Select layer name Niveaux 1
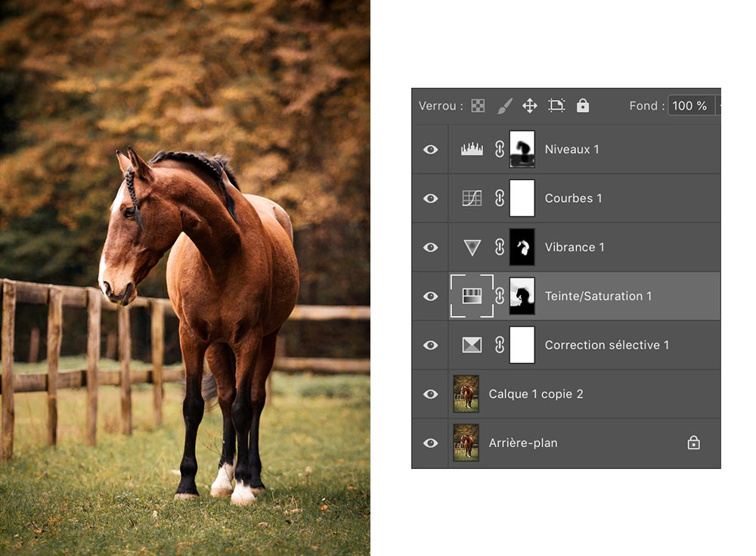Viewport: 756px width, 556px height. (x=572, y=149)
